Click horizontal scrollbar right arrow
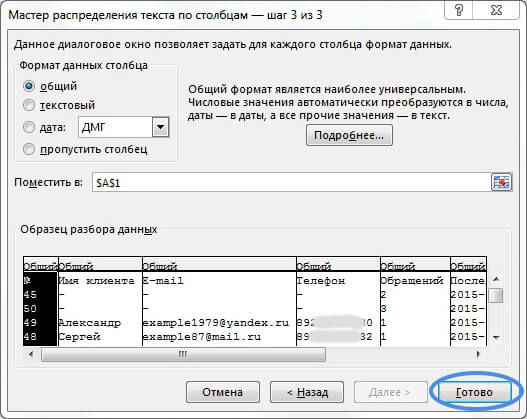Viewport: 527px width, 419px height. point(478,354)
